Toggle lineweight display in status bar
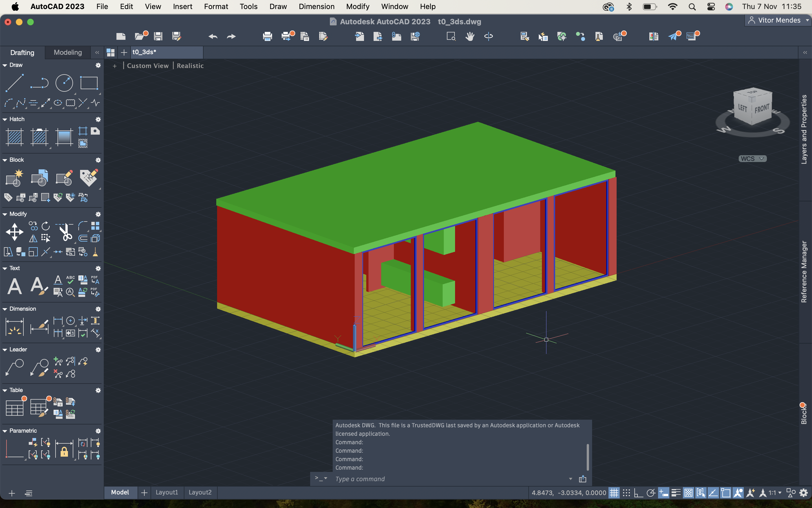This screenshot has width=812, height=508. pos(676,493)
